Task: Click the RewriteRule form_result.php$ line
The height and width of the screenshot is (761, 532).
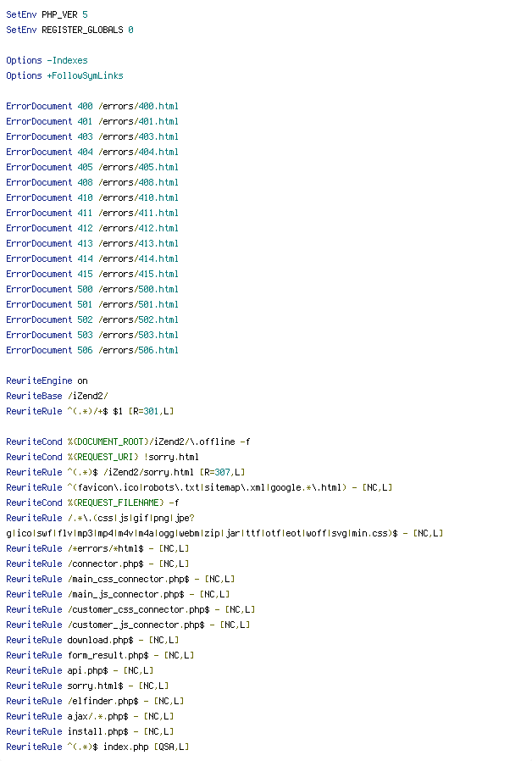Action: [101, 655]
